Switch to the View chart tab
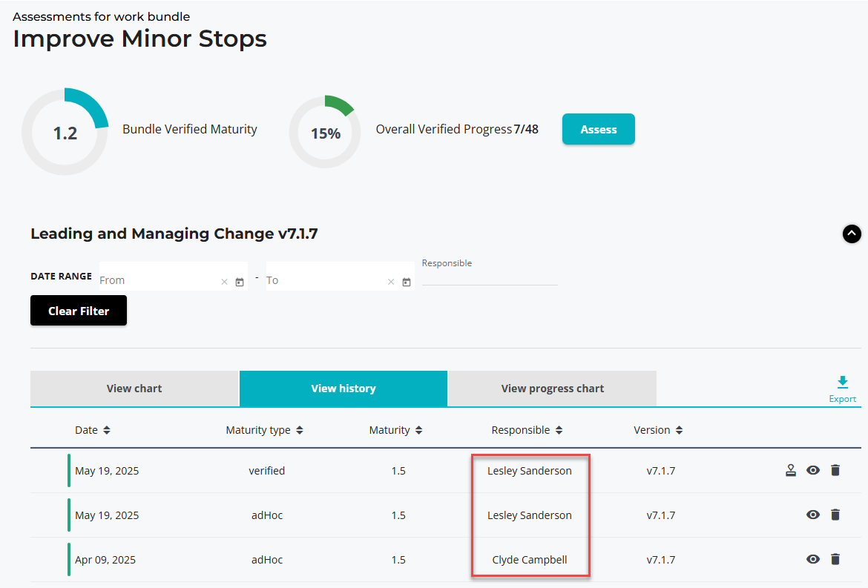 (134, 389)
